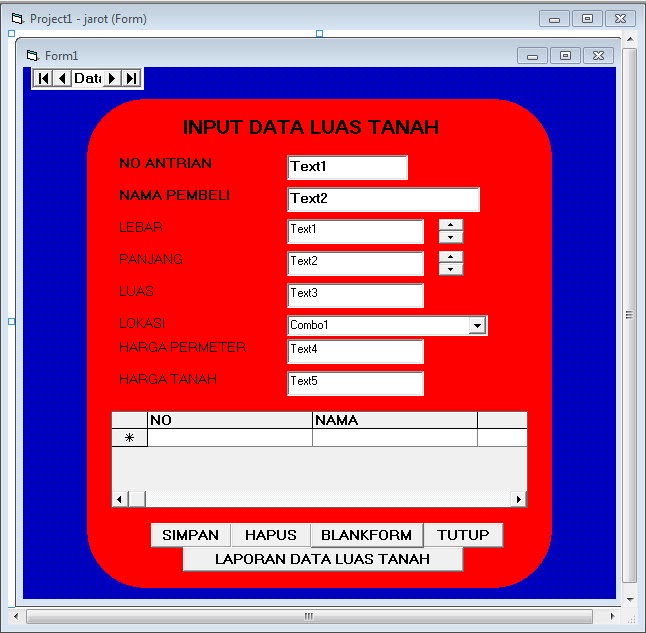Click designer window scroll right arrow
The image size is (646, 633).
pos(613,617)
